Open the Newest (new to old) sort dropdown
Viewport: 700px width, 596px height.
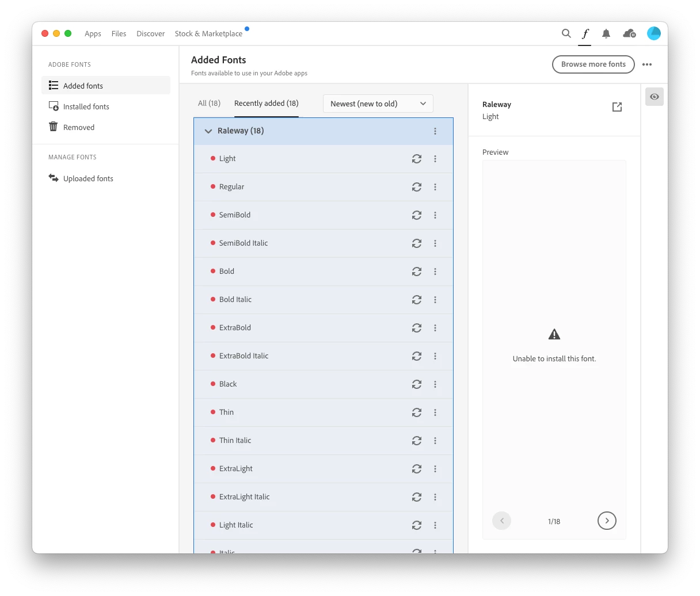click(378, 104)
